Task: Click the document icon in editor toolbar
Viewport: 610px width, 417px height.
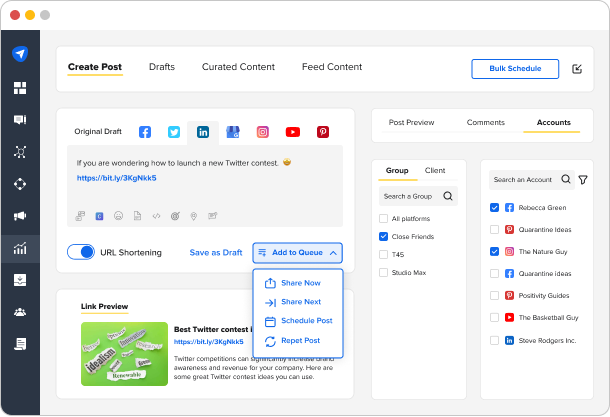Action: [x=137, y=216]
